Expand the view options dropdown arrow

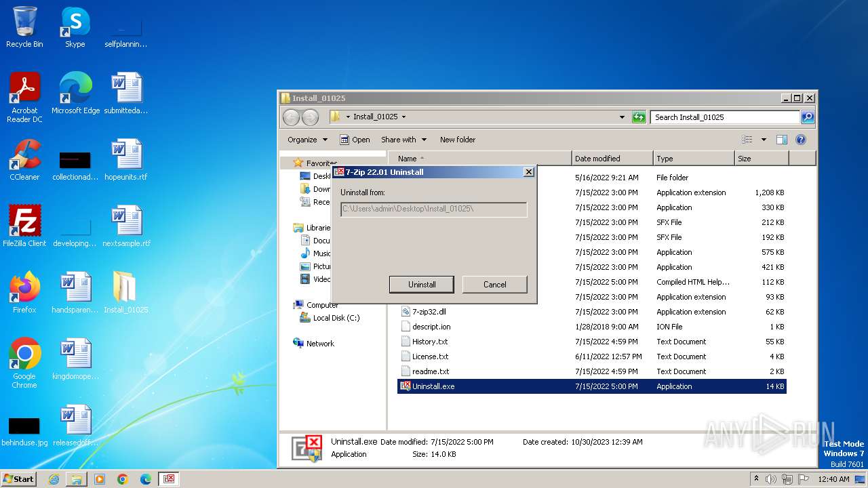pyautogui.click(x=764, y=140)
